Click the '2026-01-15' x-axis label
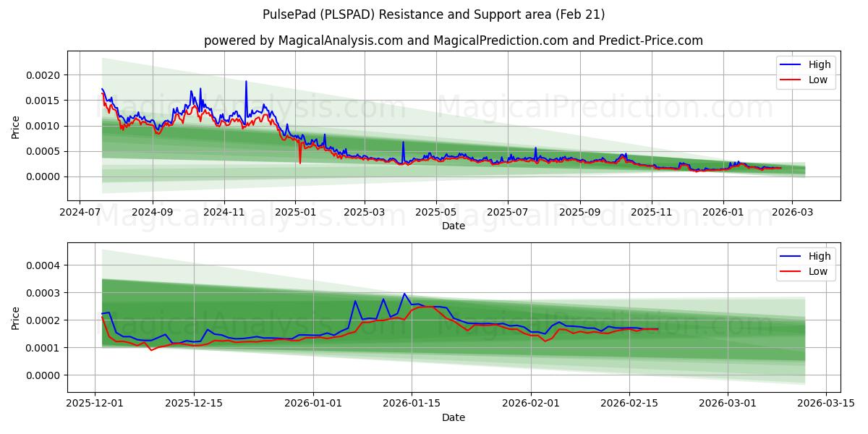The image size is (868, 434). pyautogui.click(x=412, y=405)
